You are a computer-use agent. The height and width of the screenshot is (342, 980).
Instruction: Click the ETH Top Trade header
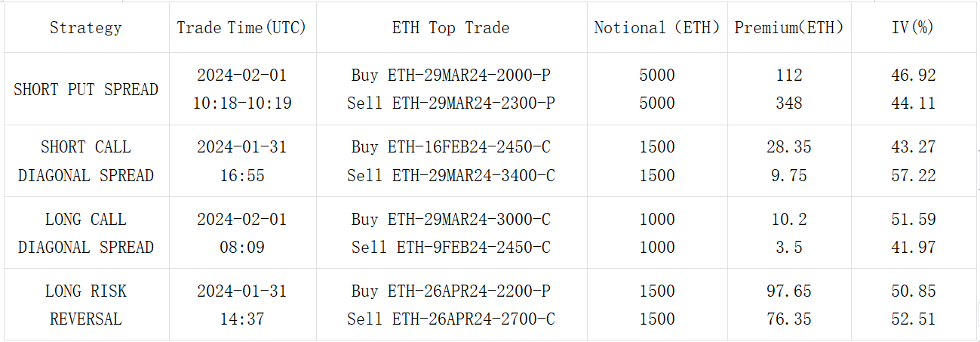[450, 28]
